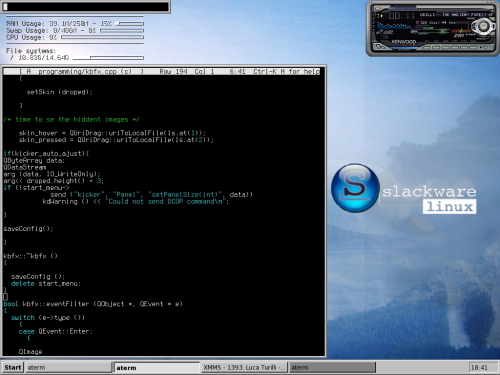
Task: Click the 'QByteArray data;' line
Action: 34,160
